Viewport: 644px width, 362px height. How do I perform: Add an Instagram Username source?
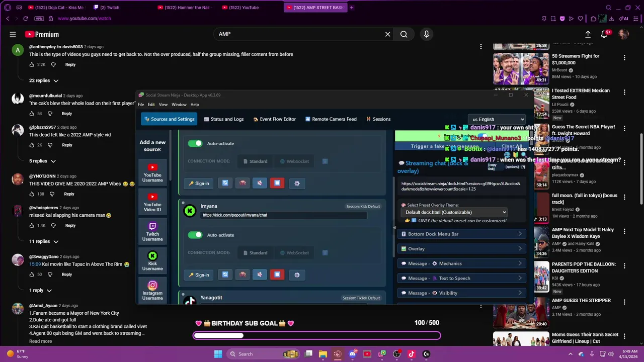(x=152, y=291)
